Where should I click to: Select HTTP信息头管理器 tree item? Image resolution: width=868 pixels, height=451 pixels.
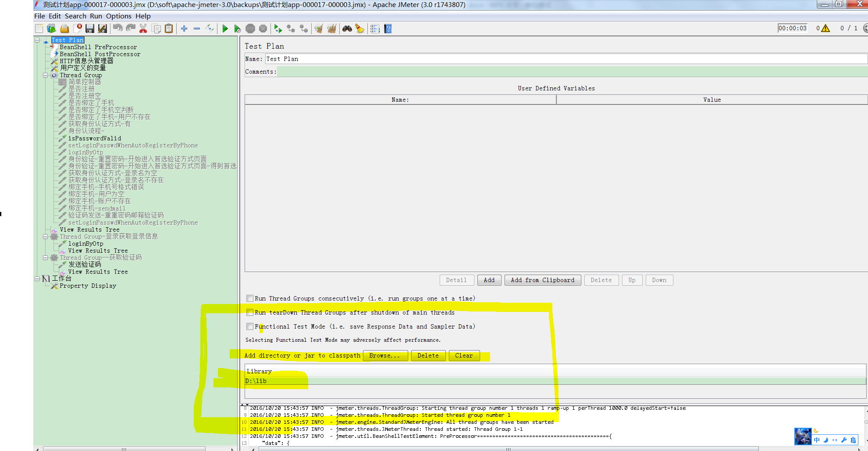[x=86, y=61]
